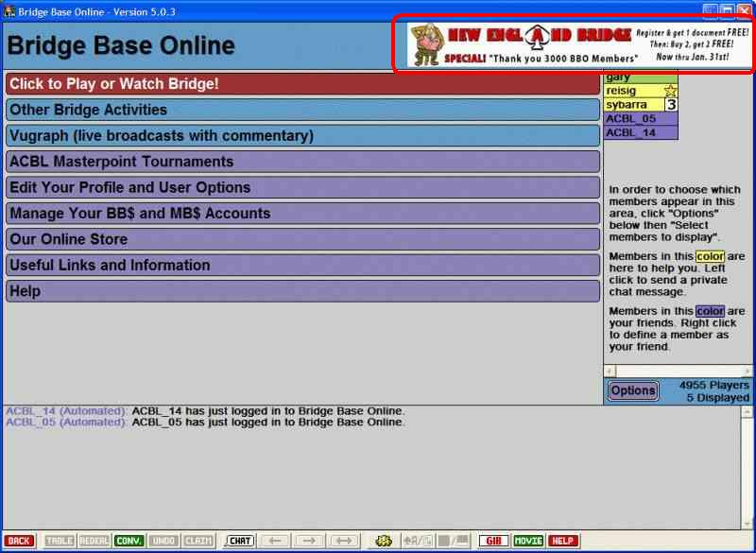Click the Options button in the members panel
The height and width of the screenshot is (553, 756).
point(633,390)
